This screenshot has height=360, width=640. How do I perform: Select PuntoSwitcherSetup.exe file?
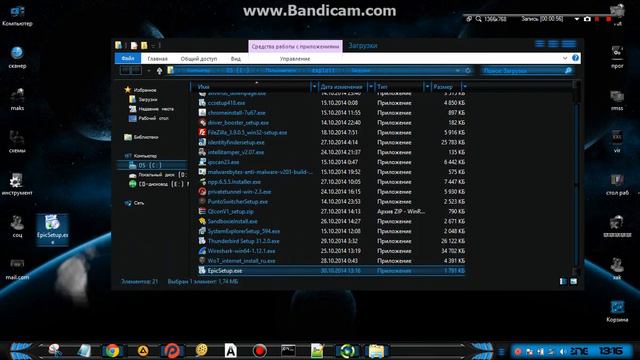click(238, 202)
